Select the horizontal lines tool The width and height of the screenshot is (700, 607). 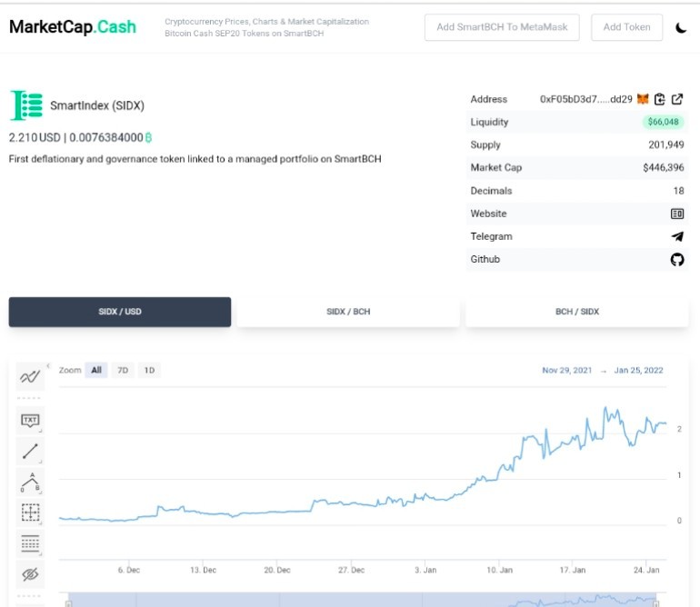click(30, 543)
